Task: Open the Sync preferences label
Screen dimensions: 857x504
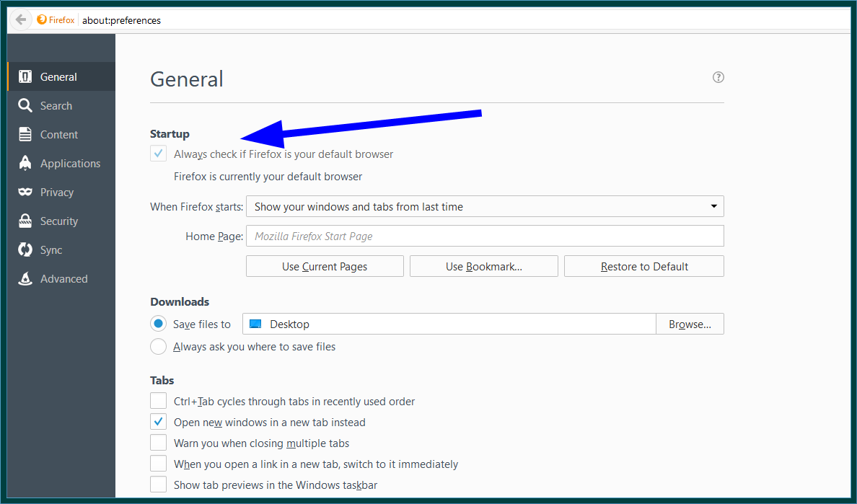Action: [x=51, y=249]
